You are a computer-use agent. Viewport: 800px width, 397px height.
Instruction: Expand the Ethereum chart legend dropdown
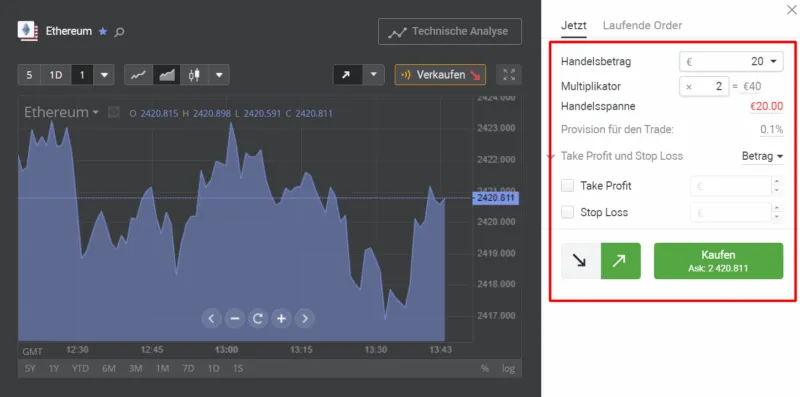[x=95, y=112]
